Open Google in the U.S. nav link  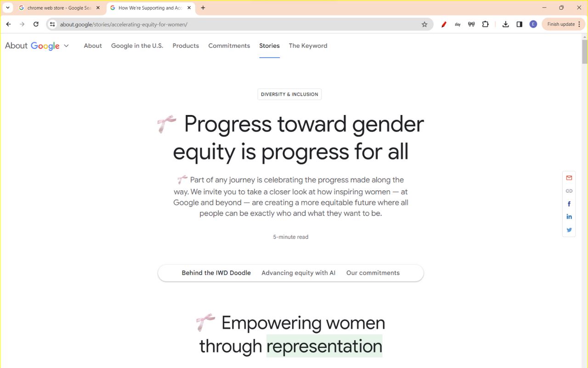click(x=137, y=46)
